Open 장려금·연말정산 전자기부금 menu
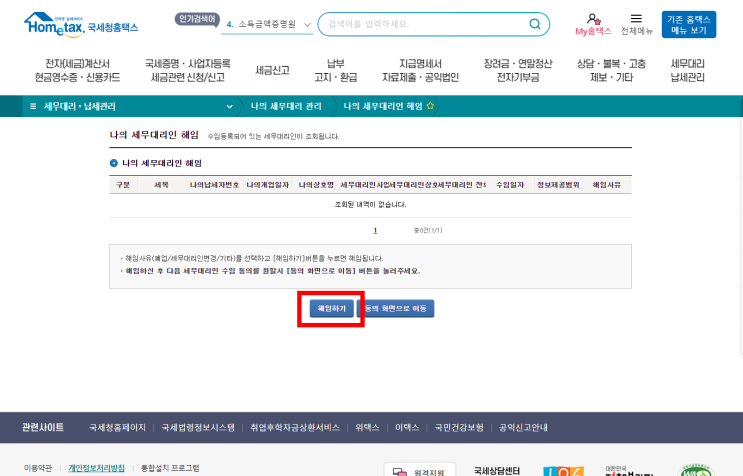Screen dimensions: 743x476 point(518,71)
